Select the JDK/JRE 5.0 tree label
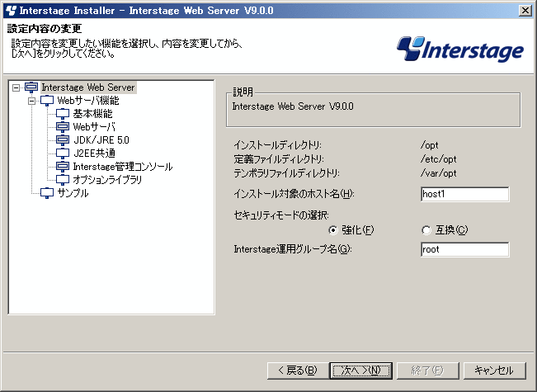 (x=101, y=140)
